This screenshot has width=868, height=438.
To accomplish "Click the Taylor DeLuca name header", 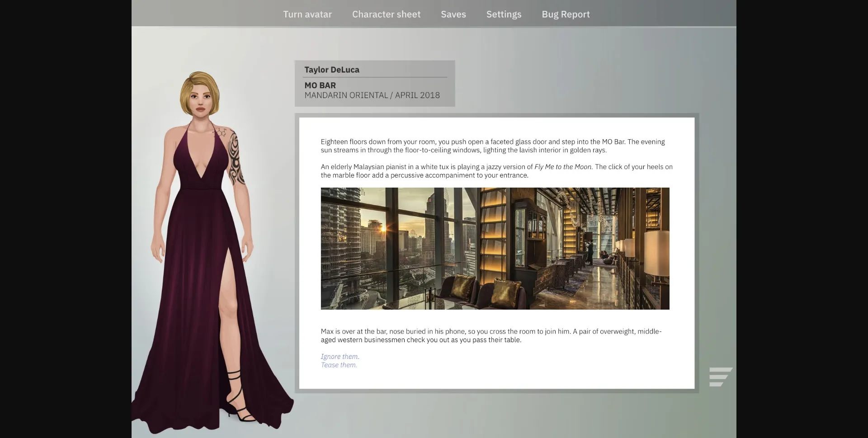I will [x=332, y=69].
